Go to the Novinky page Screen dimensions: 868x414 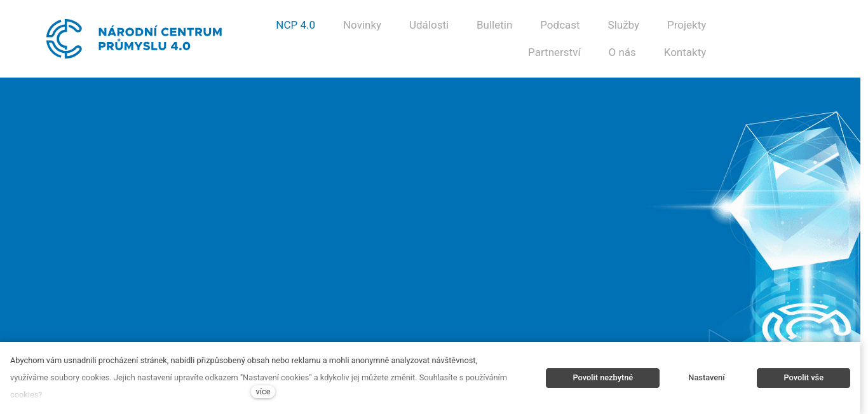pos(362,25)
